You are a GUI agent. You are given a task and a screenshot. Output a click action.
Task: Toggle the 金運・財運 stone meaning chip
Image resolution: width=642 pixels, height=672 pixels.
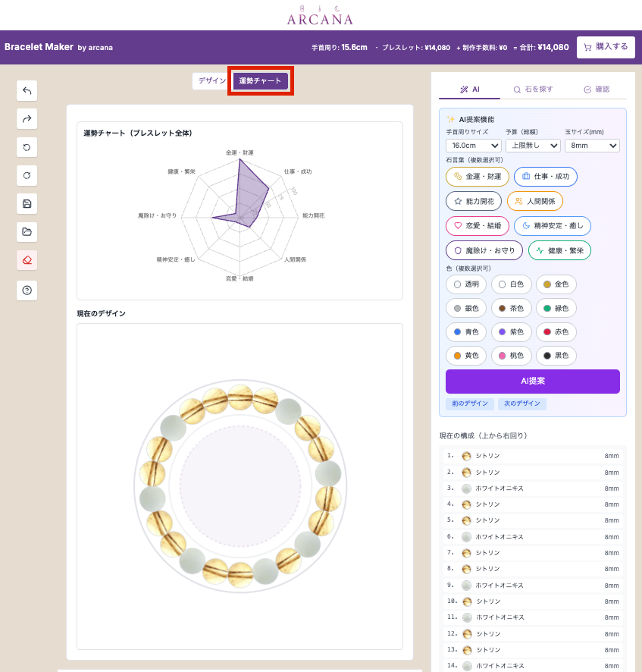(478, 177)
